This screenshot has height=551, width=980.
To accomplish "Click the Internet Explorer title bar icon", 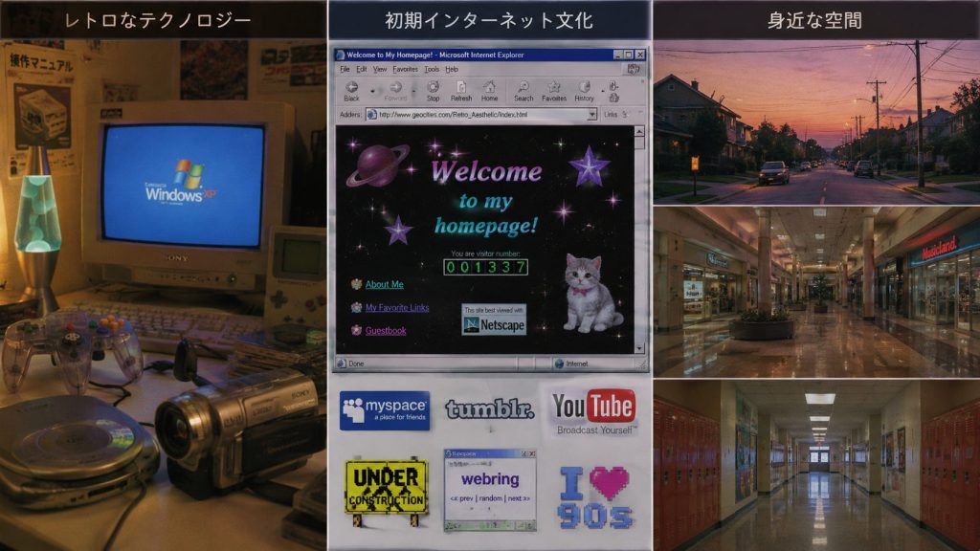I will (340, 55).
